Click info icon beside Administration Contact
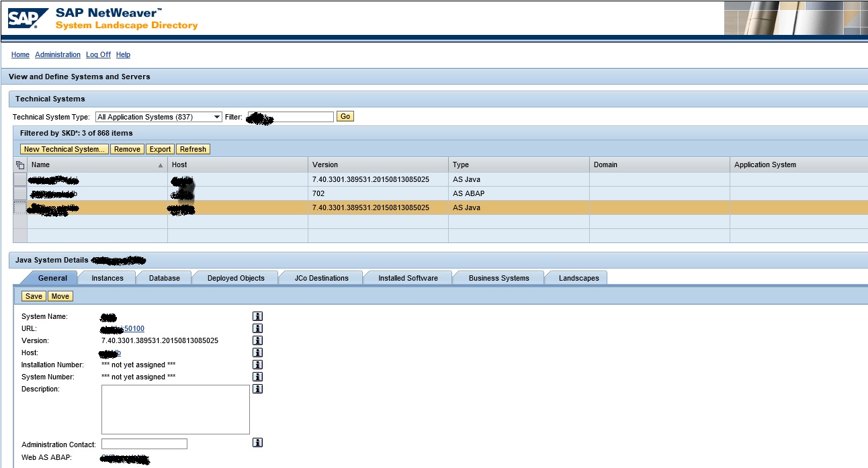The width and height of the screenshot is (868, 468). (257, 443)
